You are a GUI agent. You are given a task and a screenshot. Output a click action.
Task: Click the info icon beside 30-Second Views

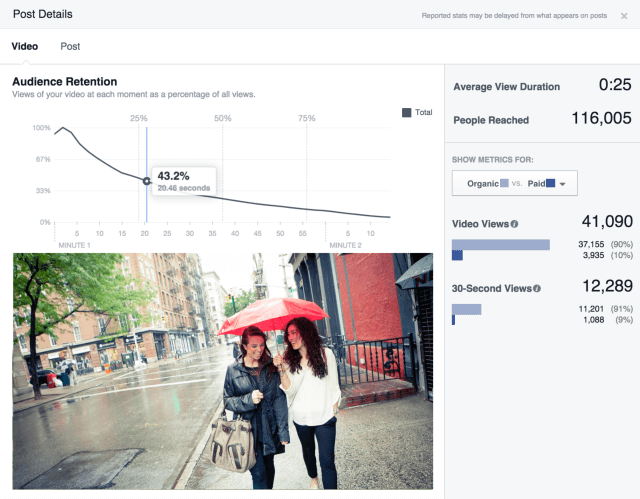click(537, 289)
